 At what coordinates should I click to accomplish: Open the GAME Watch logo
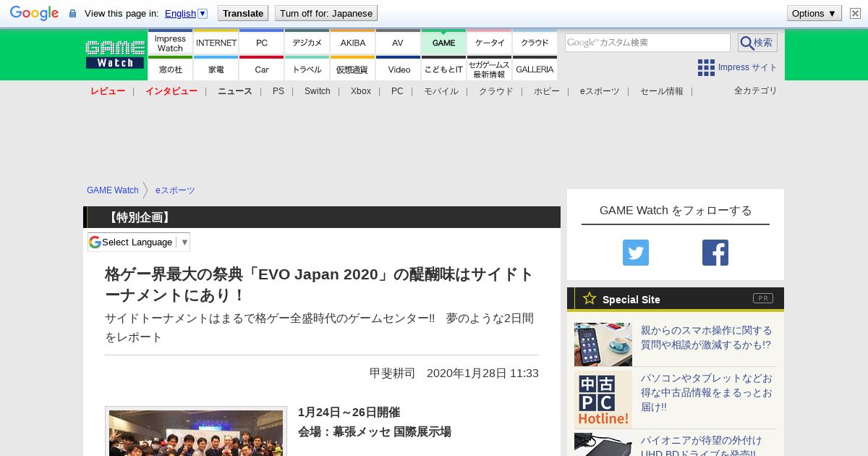pos(115,54)
